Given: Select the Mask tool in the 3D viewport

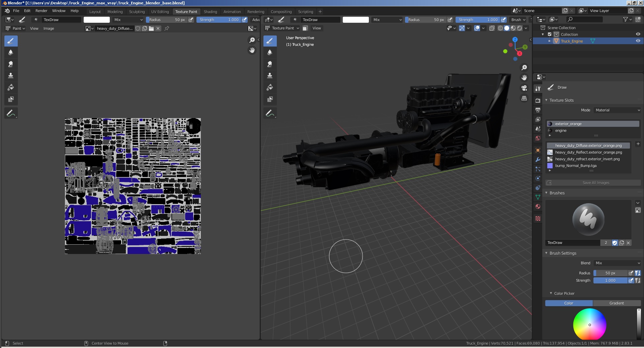Looking at the screenshot, I should (x=270, y=99).
